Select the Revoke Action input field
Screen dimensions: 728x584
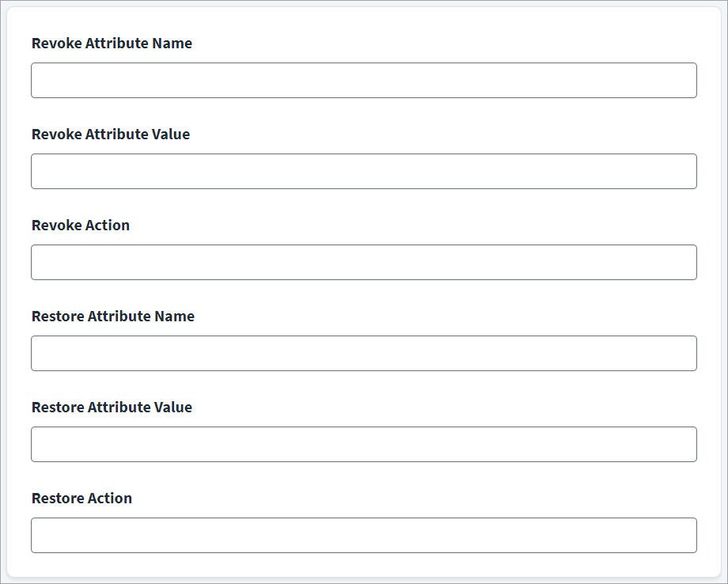click(x=364, y=262)
